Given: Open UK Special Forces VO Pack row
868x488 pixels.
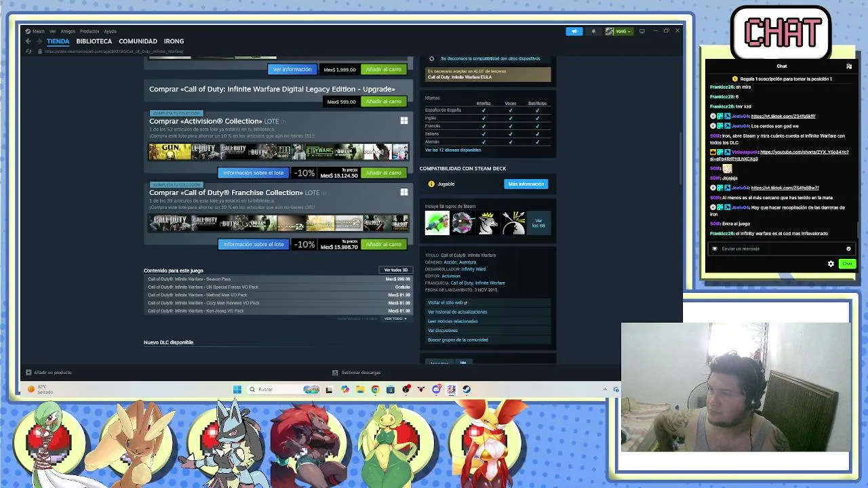Looking at the screenshot, I should click(x=279, y=287).
